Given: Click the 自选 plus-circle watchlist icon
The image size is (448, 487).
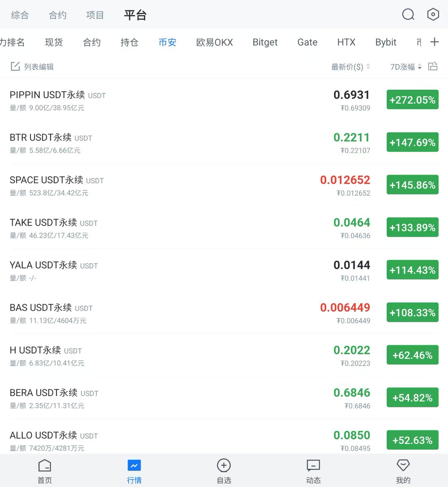Looking at the screenshot, I should [223, 465].
